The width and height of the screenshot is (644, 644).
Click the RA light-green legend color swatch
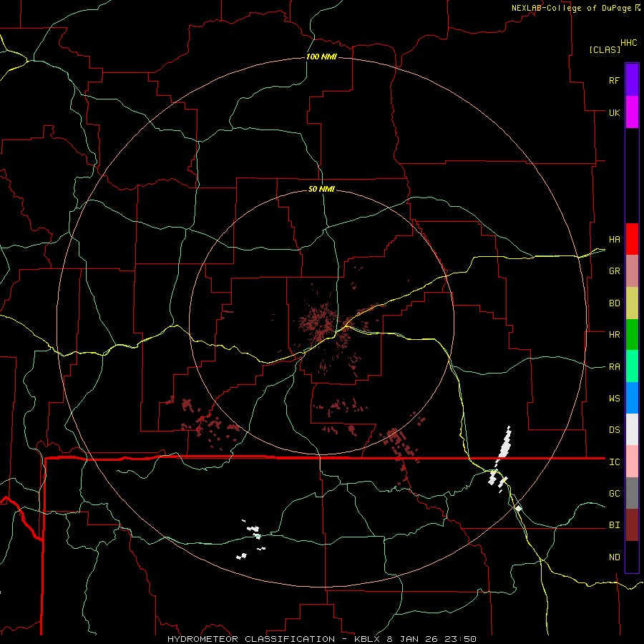pyautogui.click(x=632, y=366)
